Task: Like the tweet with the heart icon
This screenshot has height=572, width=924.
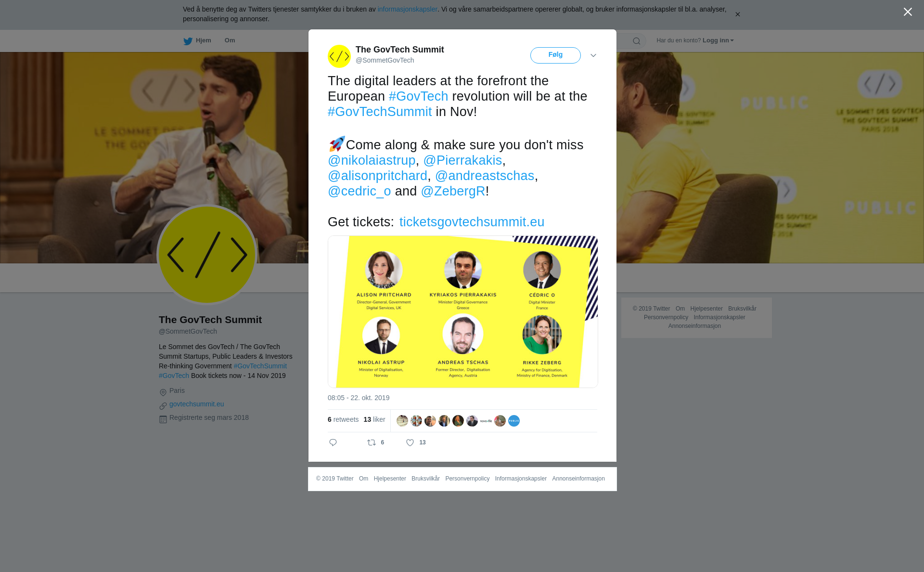Action: point(410,442)
